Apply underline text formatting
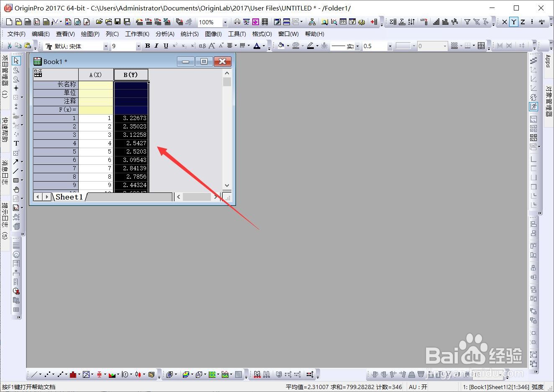 click(166, 46)
